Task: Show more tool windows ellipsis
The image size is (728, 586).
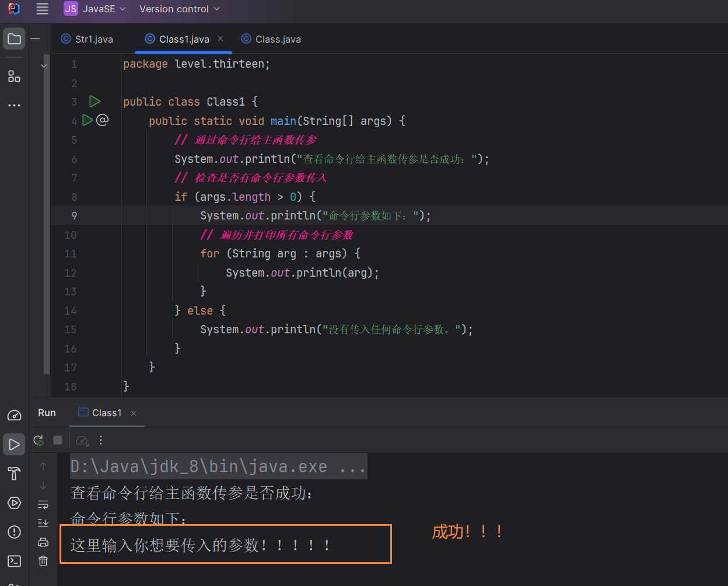Action: point(14,105)
